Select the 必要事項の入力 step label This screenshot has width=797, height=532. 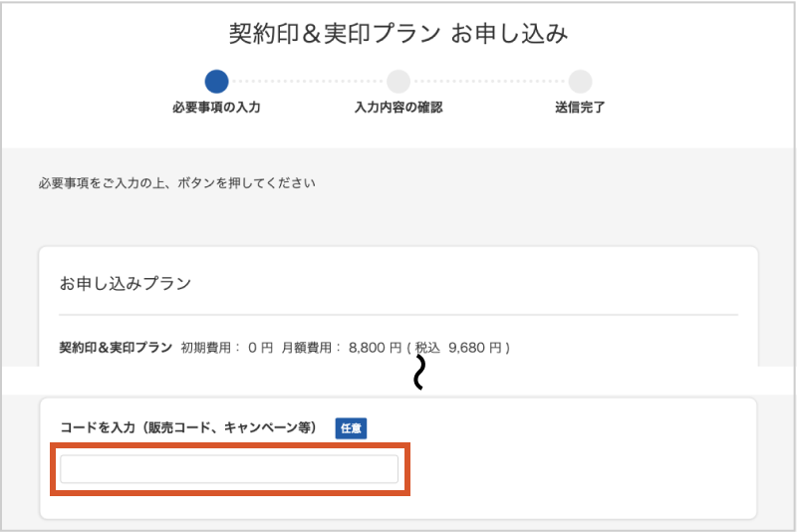pos(216,108)
